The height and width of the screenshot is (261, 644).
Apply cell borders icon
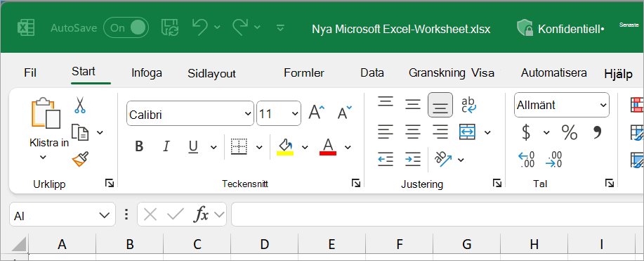pyautogui.click(x=239, y=146)
